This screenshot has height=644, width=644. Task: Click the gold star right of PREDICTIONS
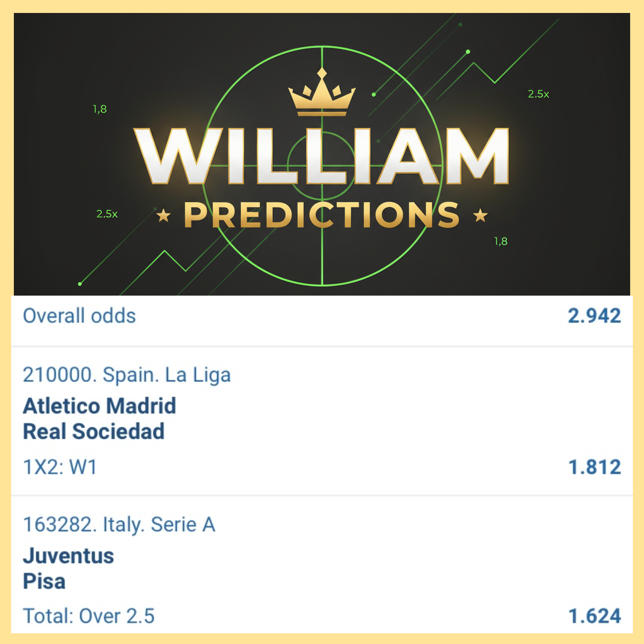point(480,216)
